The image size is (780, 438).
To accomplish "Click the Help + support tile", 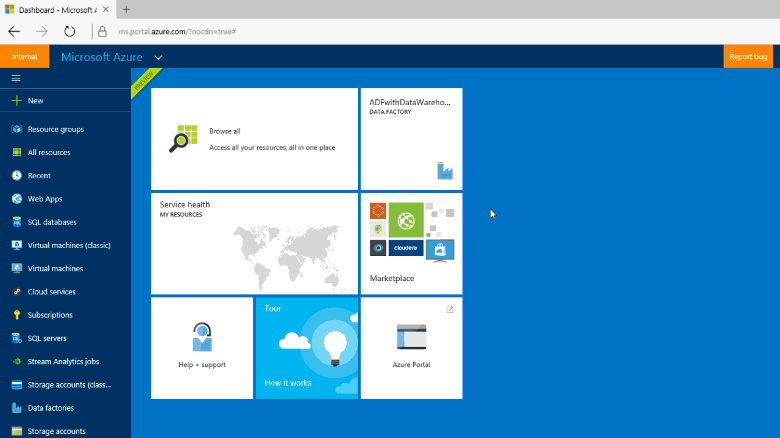I will [202, 348].
